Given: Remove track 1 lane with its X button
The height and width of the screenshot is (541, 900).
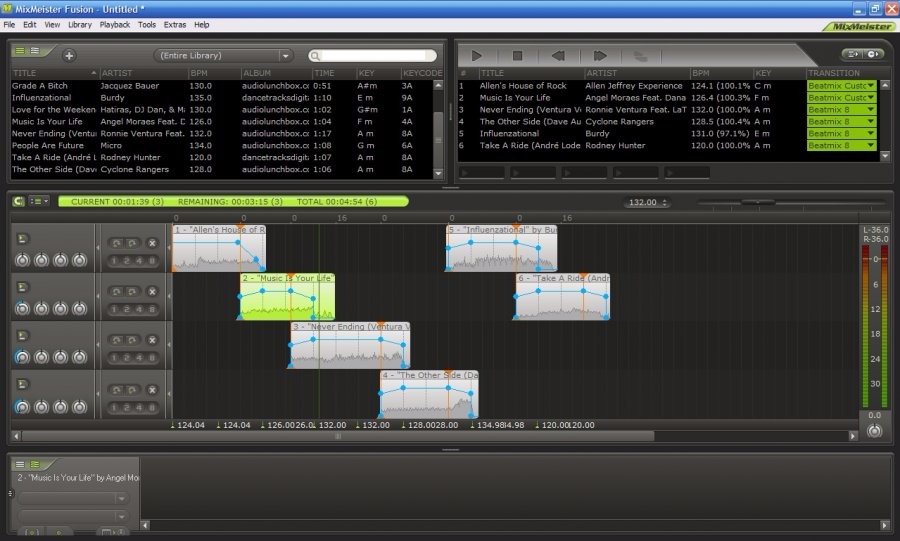Looking at the screenshot, I should click(x=152, y=243).
